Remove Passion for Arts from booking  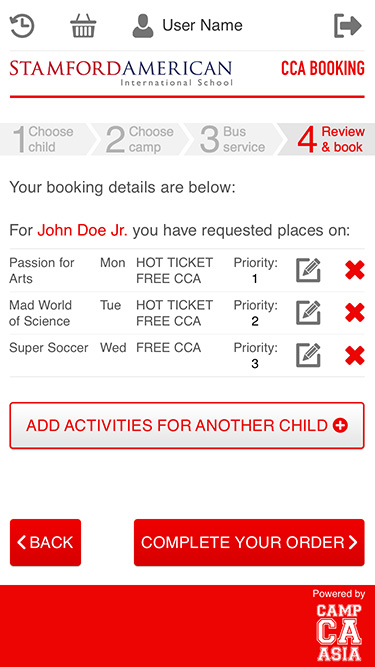tap(355, 270)
